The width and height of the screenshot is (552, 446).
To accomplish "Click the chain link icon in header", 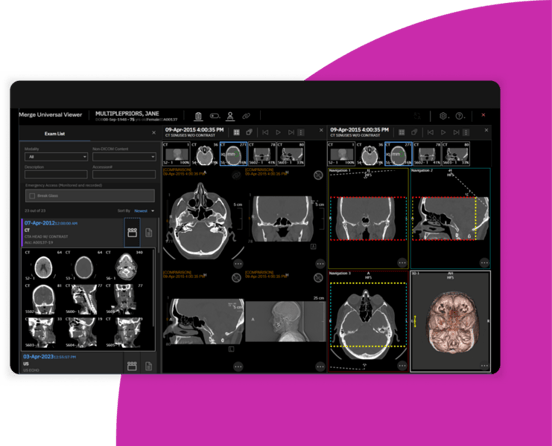I will pos(246,116).
